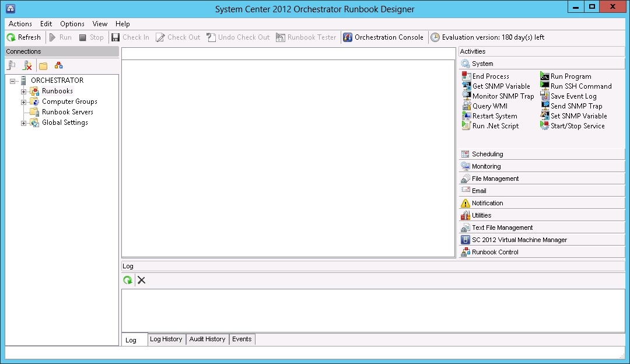This screenshot has width=630, height=364.
Task: Select Global Settings in the tree
Action: pyautogui.click(x=65, y=122)
